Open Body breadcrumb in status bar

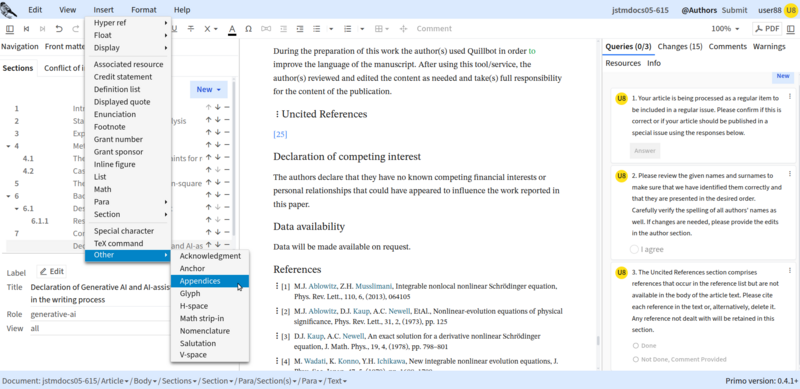pyautogui.click(x=145, y=381)
